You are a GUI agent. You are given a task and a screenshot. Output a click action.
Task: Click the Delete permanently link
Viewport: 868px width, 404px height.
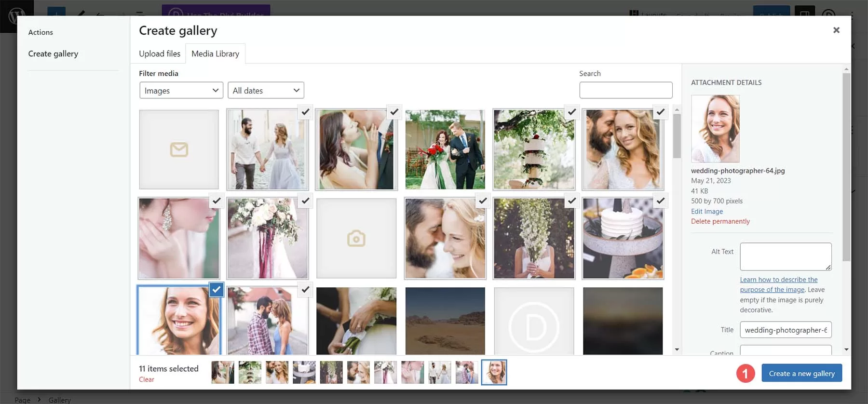(720, 221)
